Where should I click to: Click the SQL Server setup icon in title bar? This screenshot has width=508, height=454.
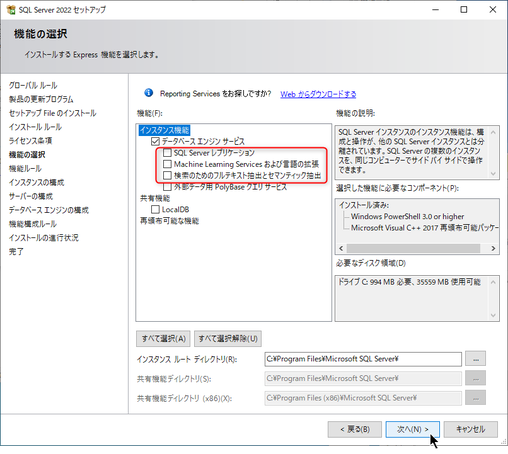pos(11,10)
